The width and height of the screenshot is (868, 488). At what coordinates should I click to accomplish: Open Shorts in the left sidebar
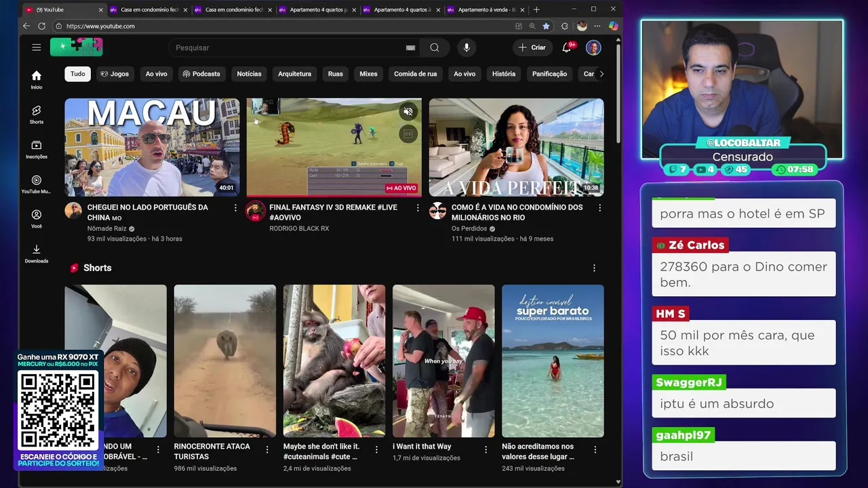click(x=37, y=114)
